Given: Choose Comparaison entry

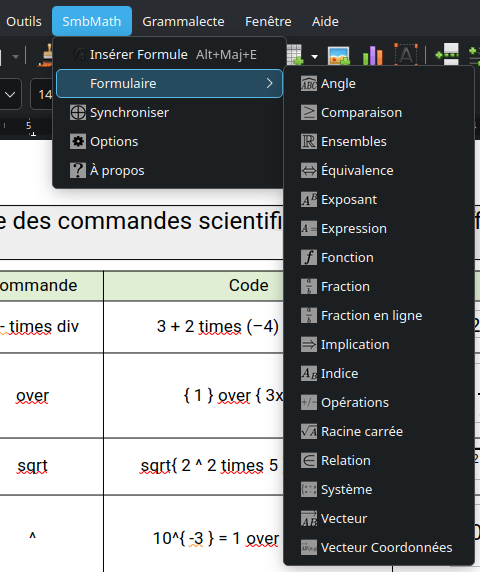Looking at the screenshot, I should click(379, 112).
